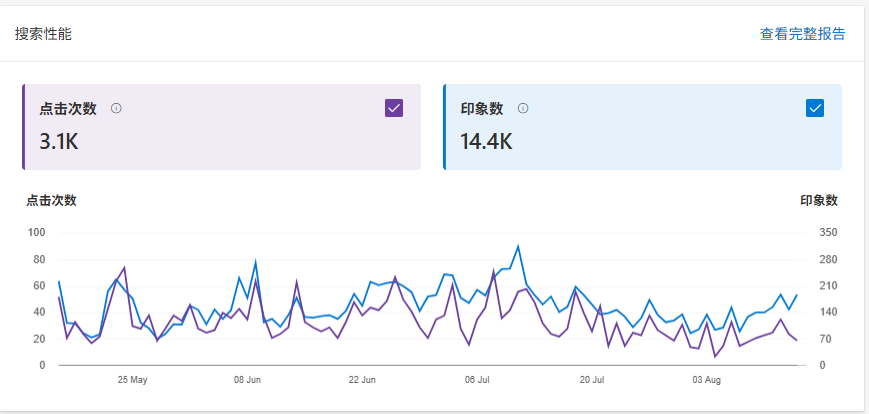869x414 pixels.
Task: Click the 印象数 axis title above chart
Action: (x=819, y=200)
